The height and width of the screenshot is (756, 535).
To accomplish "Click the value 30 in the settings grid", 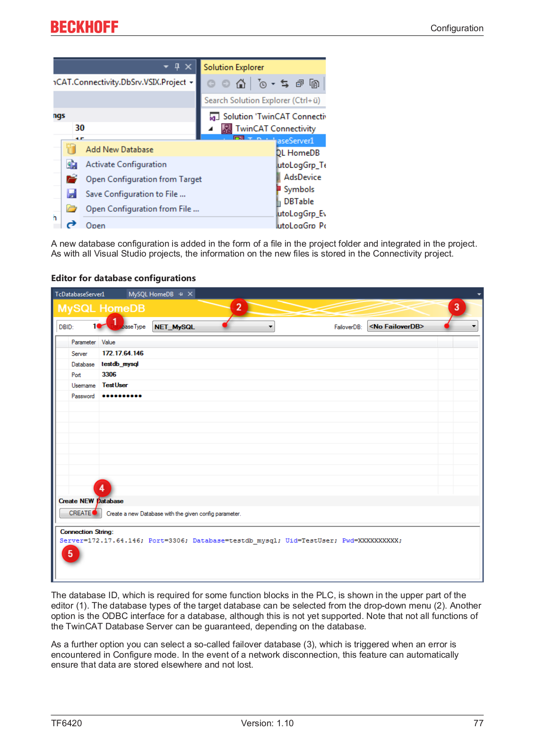I will [x=80, y=128].
